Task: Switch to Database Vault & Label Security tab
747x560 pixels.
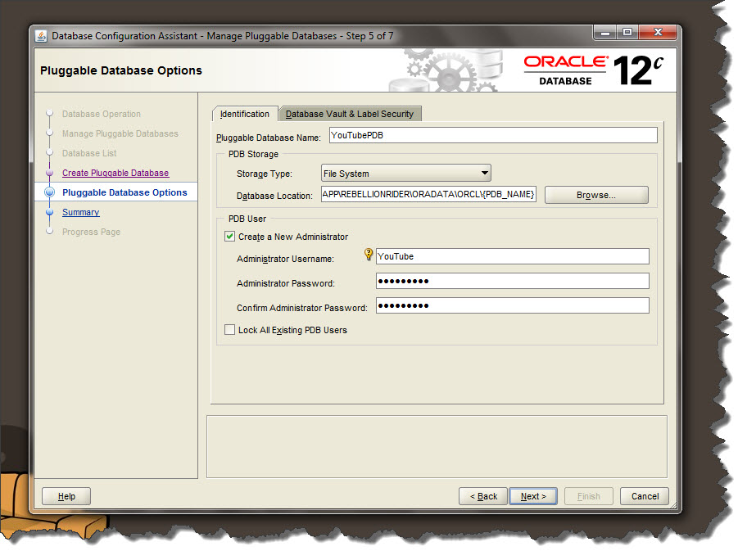Action: tap(351, 113)
